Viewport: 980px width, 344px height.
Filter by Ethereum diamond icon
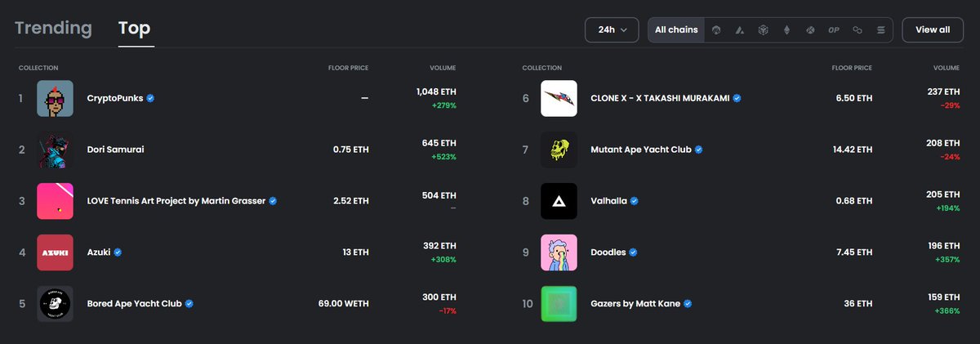pyautogui.click(x=787, y=29)
